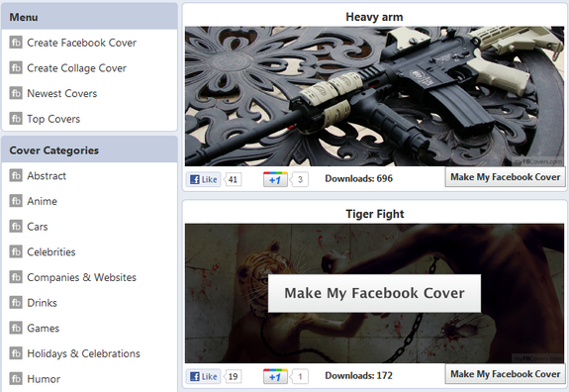
Task: Click the Cover Categories panel header
Action: tap(89, 149)
